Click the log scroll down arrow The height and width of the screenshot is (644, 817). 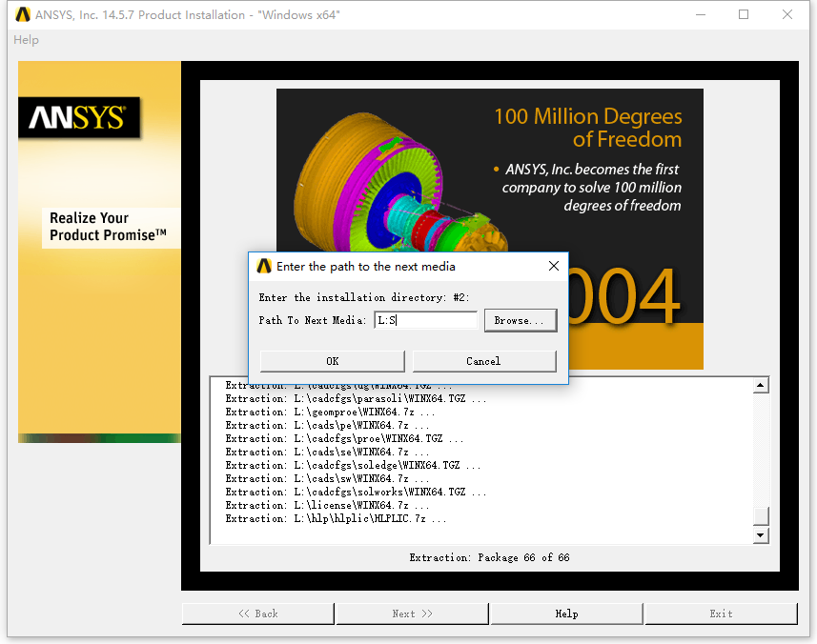coord(761,535)
